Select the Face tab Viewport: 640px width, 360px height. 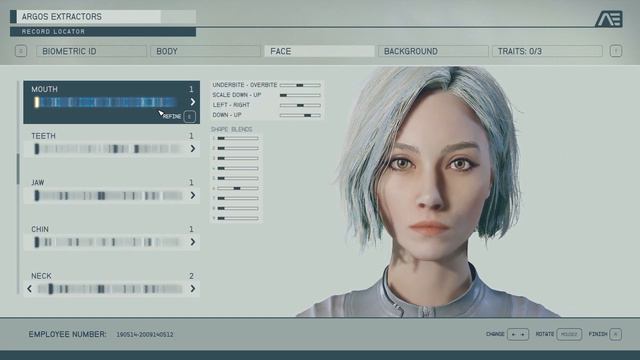(x=319, y=51)
